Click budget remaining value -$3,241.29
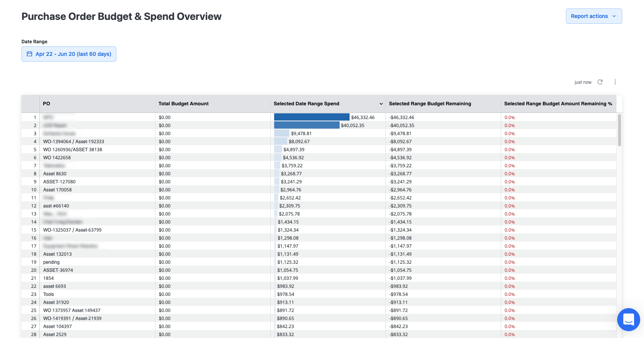This screenshot has width=644, height=338. tap(400, 182)
